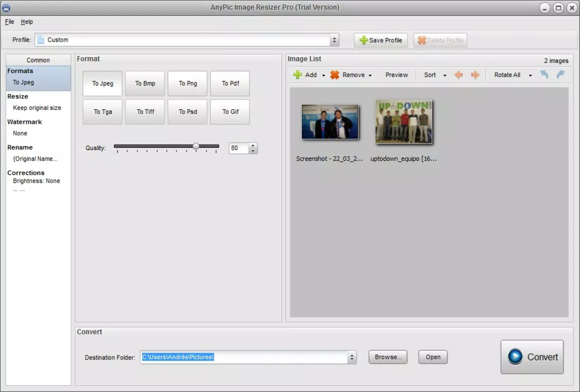This screenshot has width=580, height=392.
Task: Click the blue play icon on Convert
Action: tap(515, 356)
